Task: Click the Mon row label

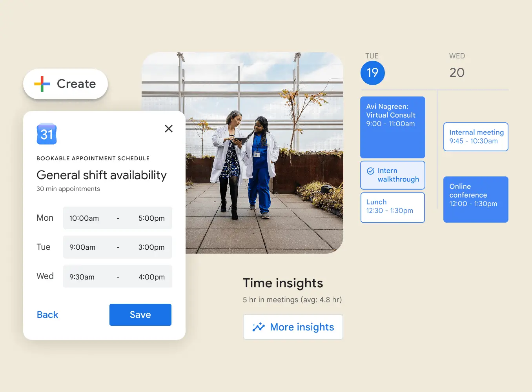Action: [x=45, y=218]
